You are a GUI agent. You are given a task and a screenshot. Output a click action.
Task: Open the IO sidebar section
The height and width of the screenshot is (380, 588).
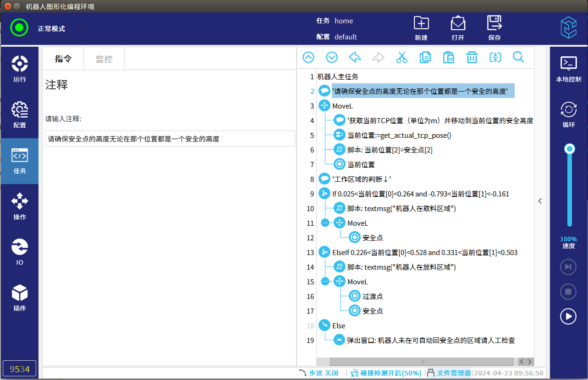(x=20, y=252)
